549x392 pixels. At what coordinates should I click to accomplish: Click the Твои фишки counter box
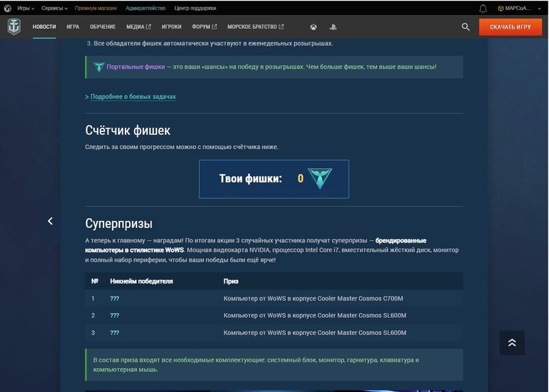[x=274, y=178]
